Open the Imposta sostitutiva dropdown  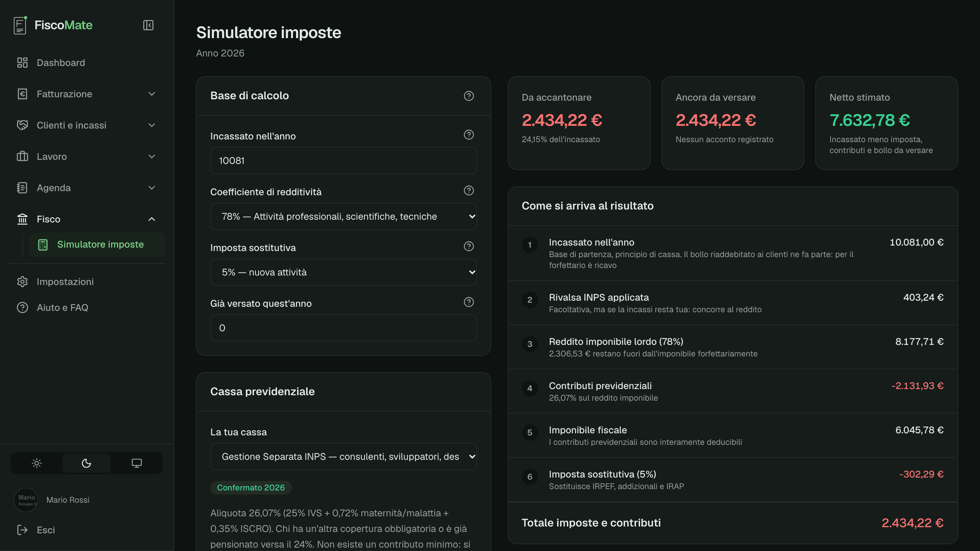[344, 272]
